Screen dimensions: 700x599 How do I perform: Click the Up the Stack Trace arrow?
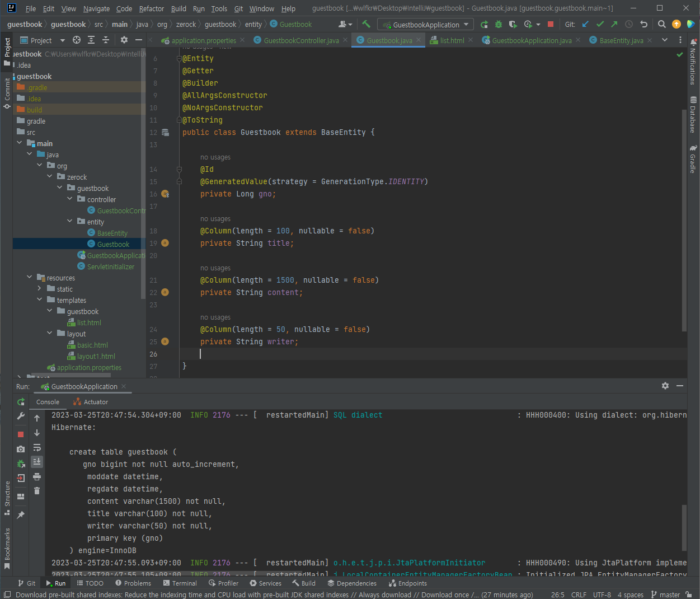(37, 418)
